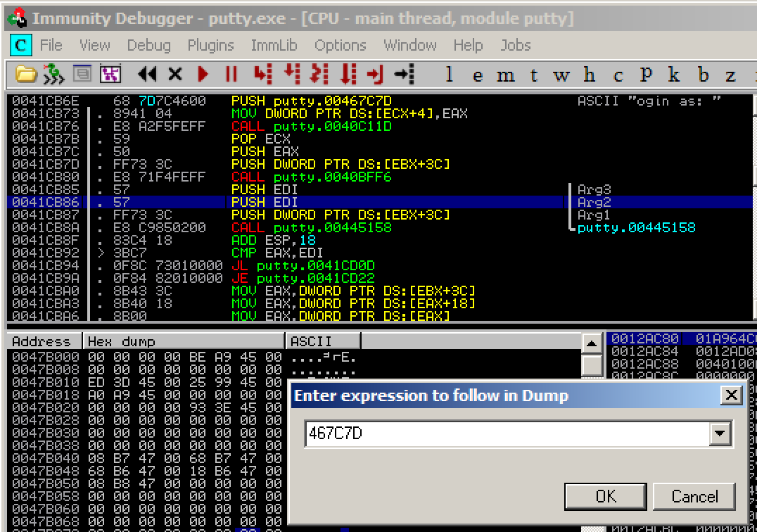
Task: Open the File menu
Action: click(x=51, y=45)
